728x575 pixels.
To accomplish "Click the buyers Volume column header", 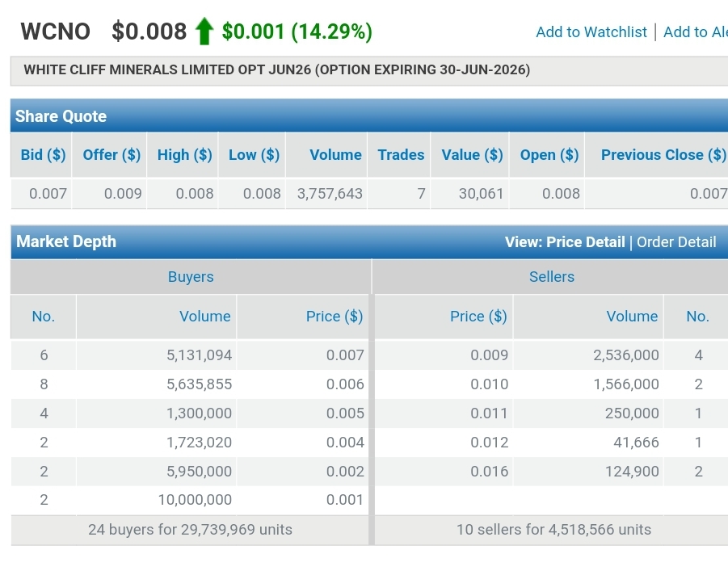I will click(204, 317).
